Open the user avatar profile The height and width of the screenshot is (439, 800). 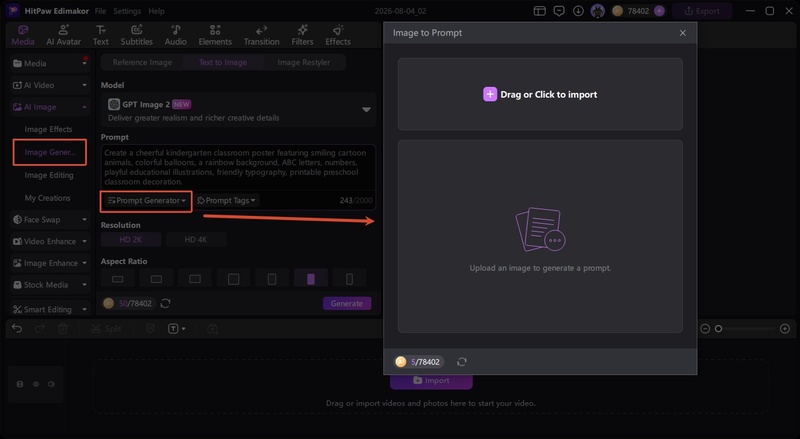tap(597, 11)
